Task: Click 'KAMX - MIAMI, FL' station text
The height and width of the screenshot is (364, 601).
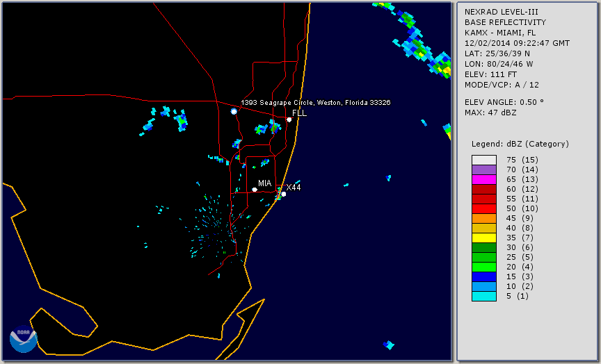Action: coord(500,33)
